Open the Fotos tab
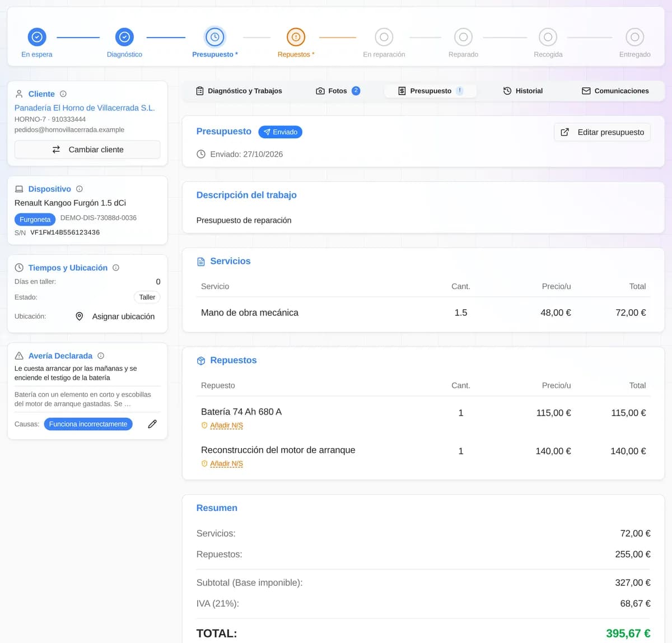Screen dimensions: 672x643 pyautogui.click(x=338, y=91)
